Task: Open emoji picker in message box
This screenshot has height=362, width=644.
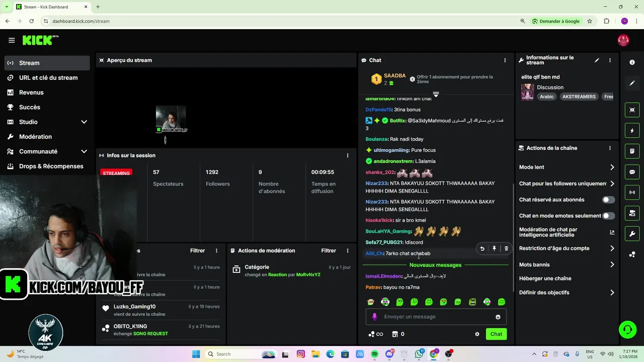Action: tap(498, 317)
